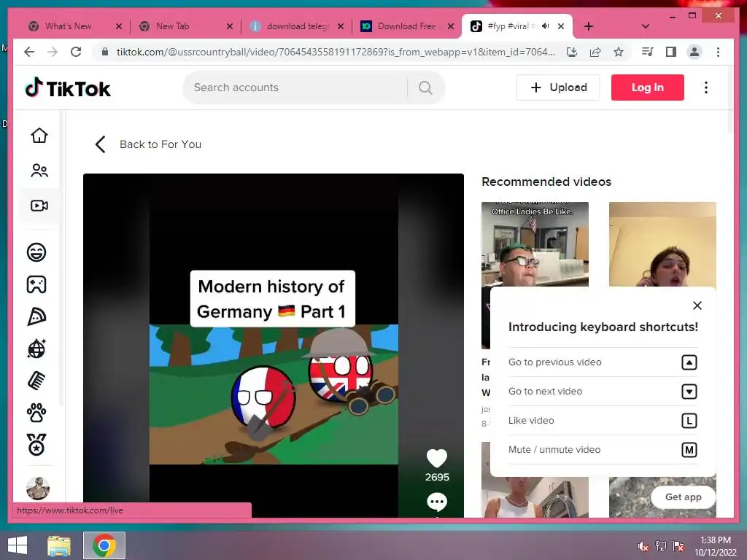Image resolution: width=747 pixels, height=560 pixels.
Task: Select the Food pizza slice category icon
Action: [36, 316]
